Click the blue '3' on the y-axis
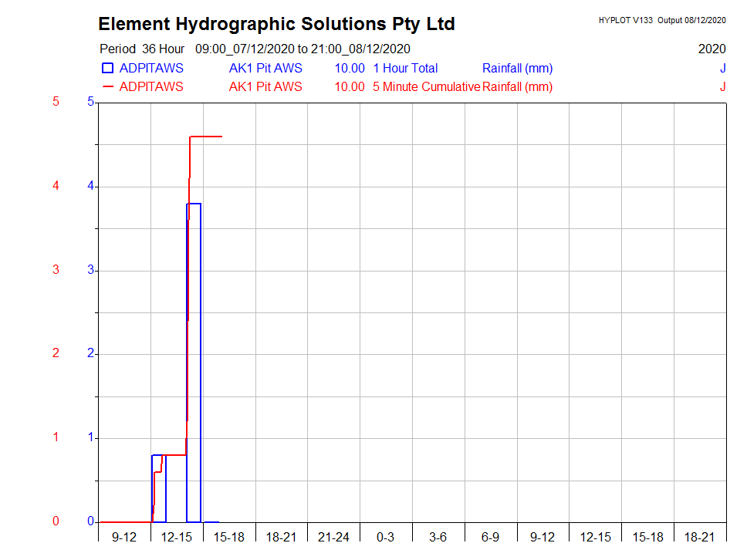 point(90,270)
